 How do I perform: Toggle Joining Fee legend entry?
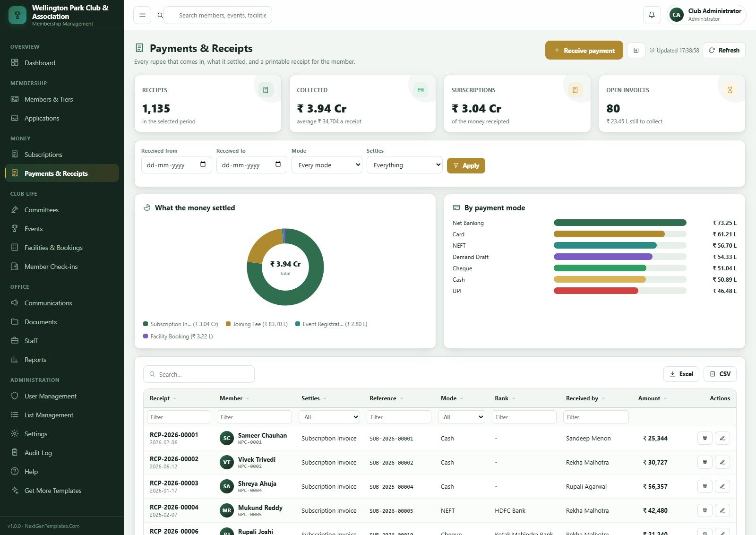[x=257, y=324]
